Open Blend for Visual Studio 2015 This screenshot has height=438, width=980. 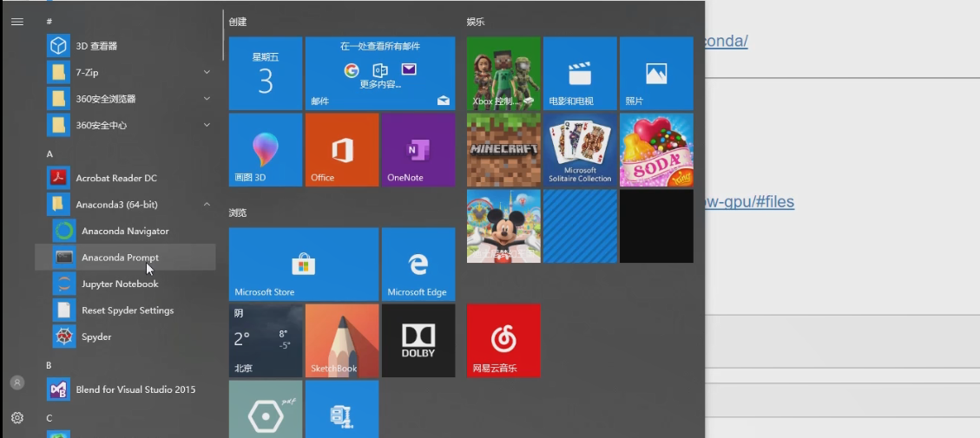125,389
